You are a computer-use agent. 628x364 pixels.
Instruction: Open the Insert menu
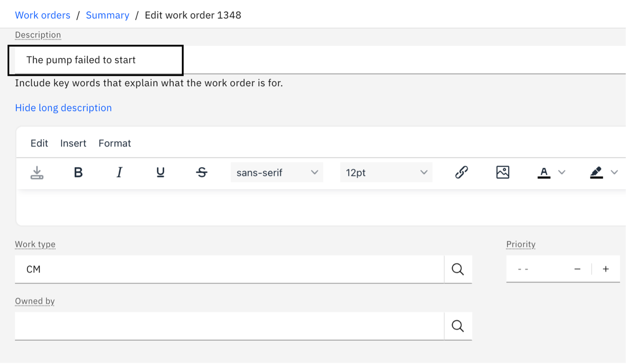(x=73, y=143)
